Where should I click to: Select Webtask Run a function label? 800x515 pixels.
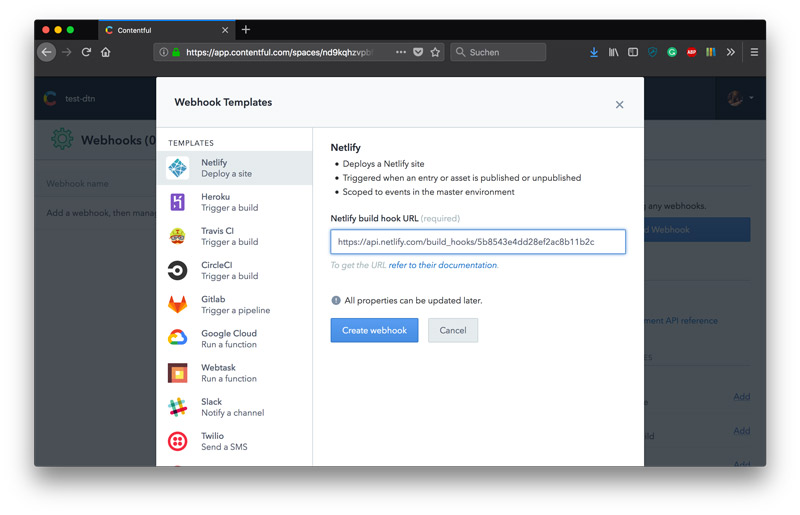point(229,373)
